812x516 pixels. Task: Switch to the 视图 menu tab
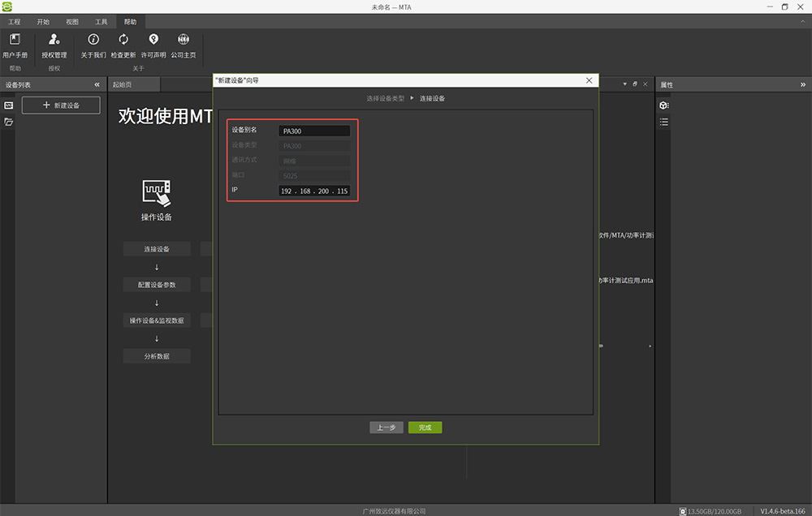coord(72,22)
